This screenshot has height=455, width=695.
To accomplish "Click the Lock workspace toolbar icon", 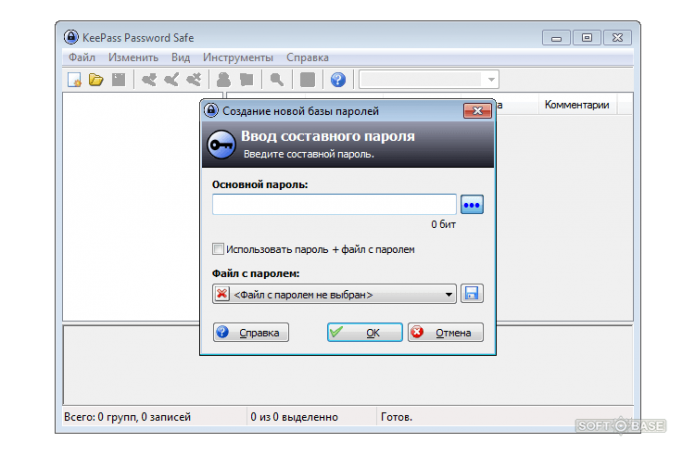I will (308, 80).
